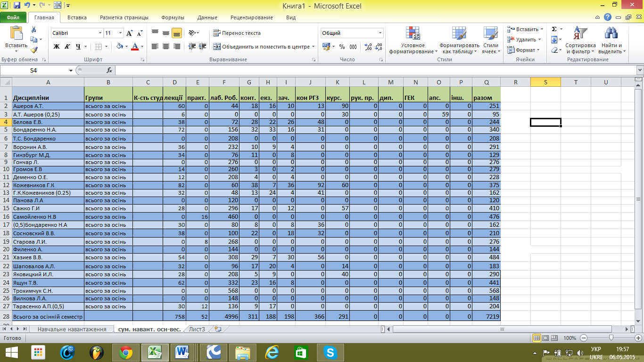Open the Лист3 sheet tab
This screenshot has height=362, width=644.
(x=197, y=329)
